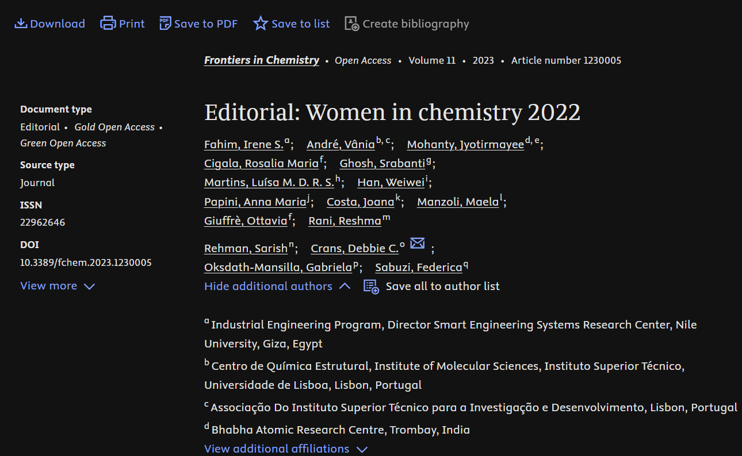Open author profile for Fahim, Irene S.
This screenshot has height=456, width=742.
coord(243,145)
